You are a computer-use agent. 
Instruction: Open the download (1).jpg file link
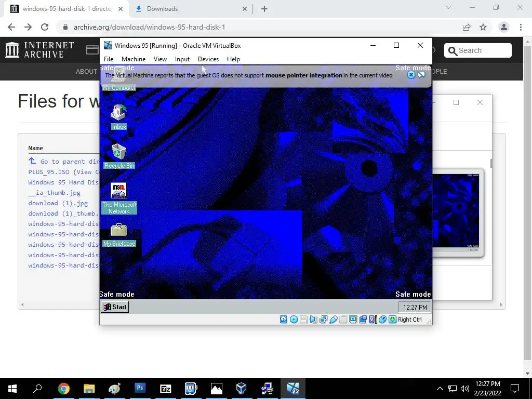click(x=58, y=203)
